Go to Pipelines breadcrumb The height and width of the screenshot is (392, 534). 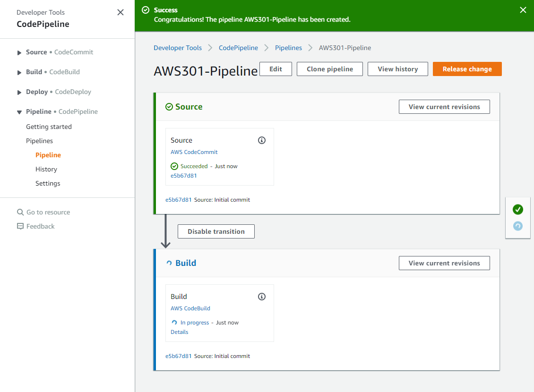[288, 48]
